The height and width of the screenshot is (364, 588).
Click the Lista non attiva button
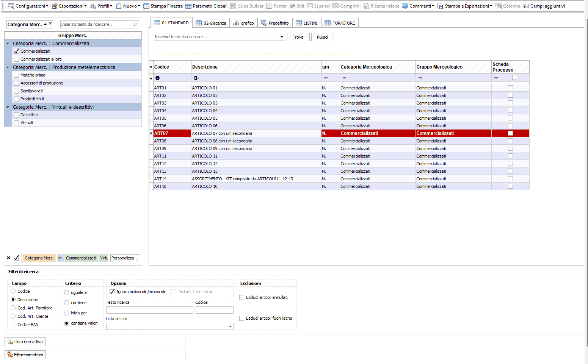pyautogui.click(x=25, y=342)
